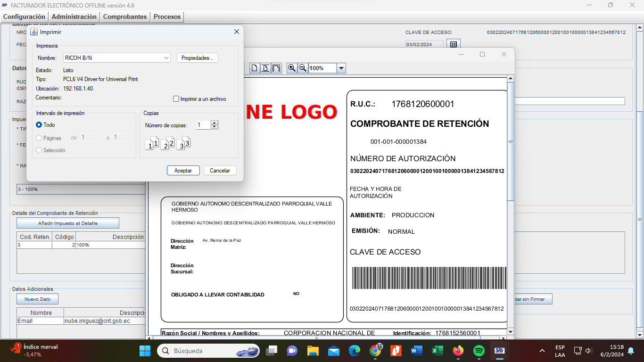
Task: Click the Aceptar button to print
Action: coord(183,171)
